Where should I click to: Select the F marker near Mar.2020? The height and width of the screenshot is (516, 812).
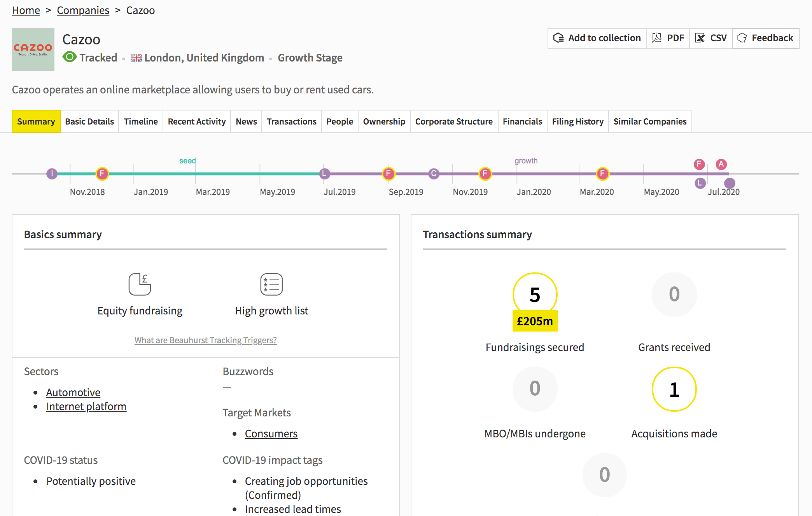pos(602,174)
